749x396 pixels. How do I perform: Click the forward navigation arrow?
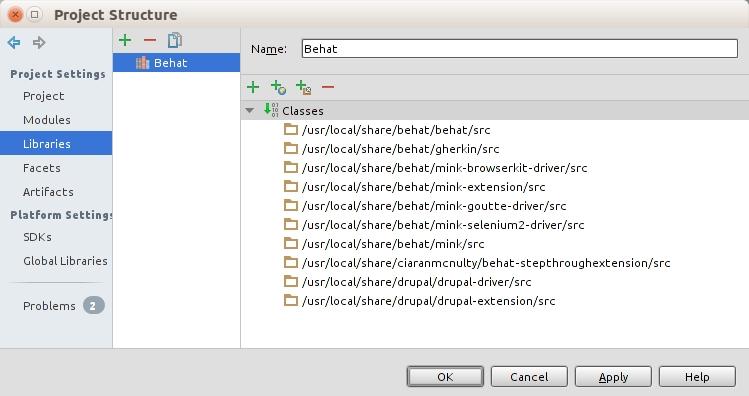(39, 43)
